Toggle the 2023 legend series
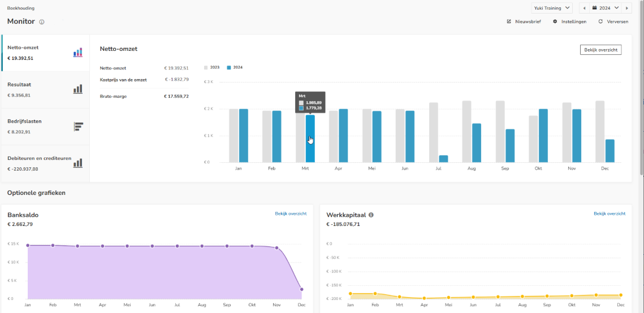Screen dimensions: 644x313 [x=212, y=67]
